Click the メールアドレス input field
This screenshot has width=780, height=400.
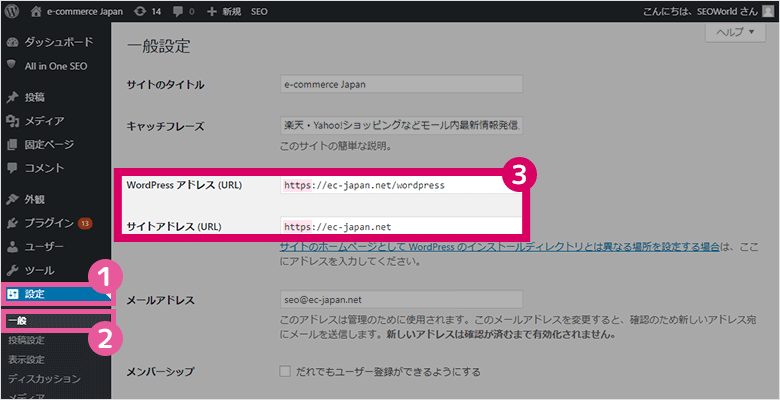(x=401, y=300)
